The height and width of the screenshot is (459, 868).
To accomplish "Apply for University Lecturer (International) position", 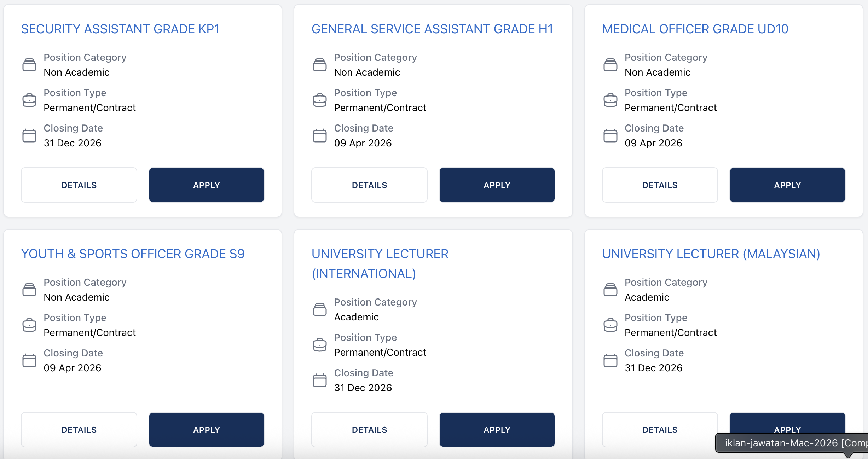I will 497,430.
